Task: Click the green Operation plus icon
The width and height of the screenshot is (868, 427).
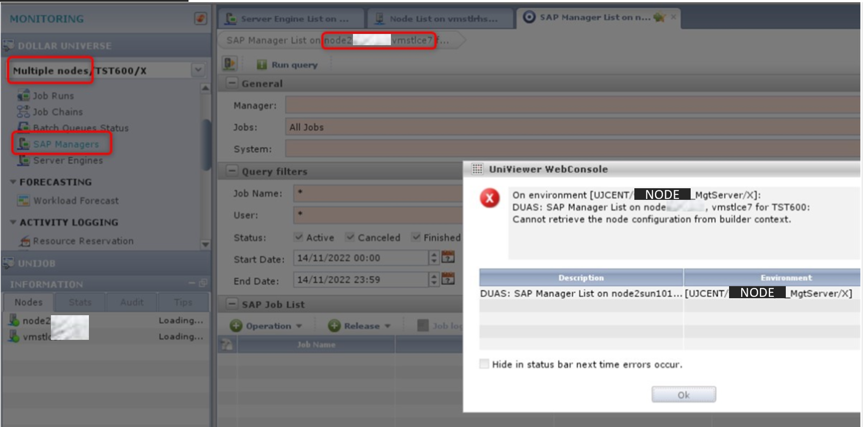Action: click(x=236, y=326)
